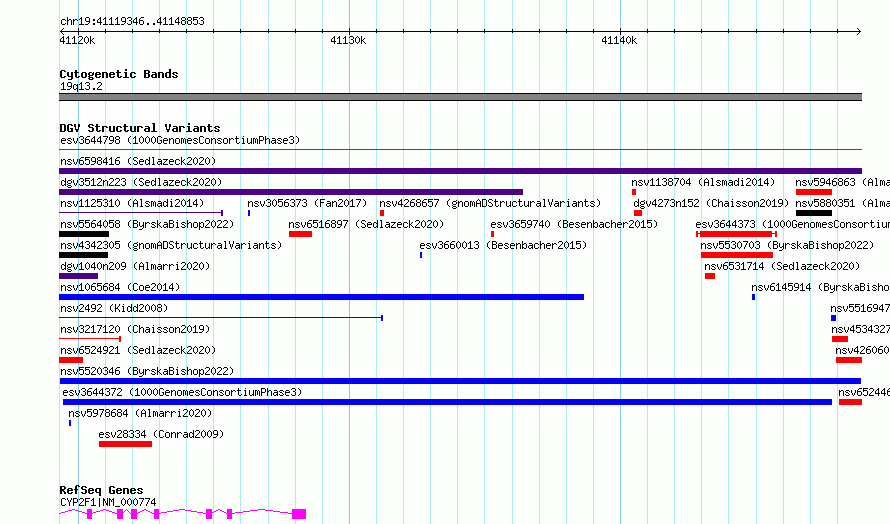
Task: Open the esv3660013 (Besenbacher2015) label
Action: (x=503, y=245)
